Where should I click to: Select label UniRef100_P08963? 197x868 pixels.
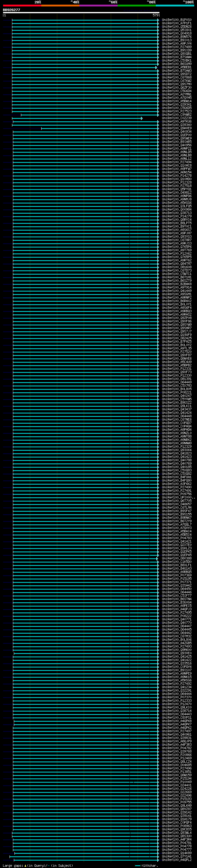176,826
